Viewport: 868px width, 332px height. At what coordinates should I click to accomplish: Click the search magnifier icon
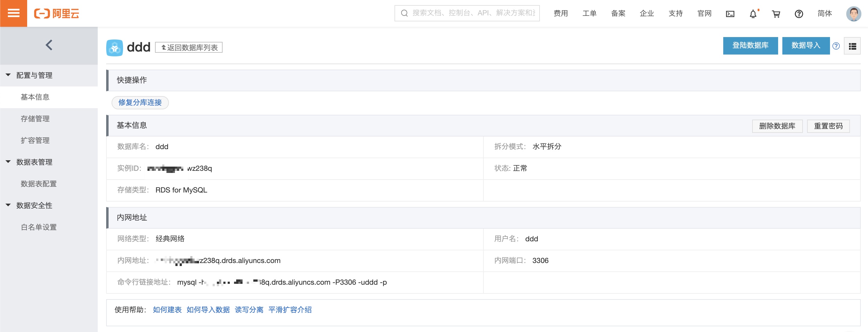(x=404, y=13)
